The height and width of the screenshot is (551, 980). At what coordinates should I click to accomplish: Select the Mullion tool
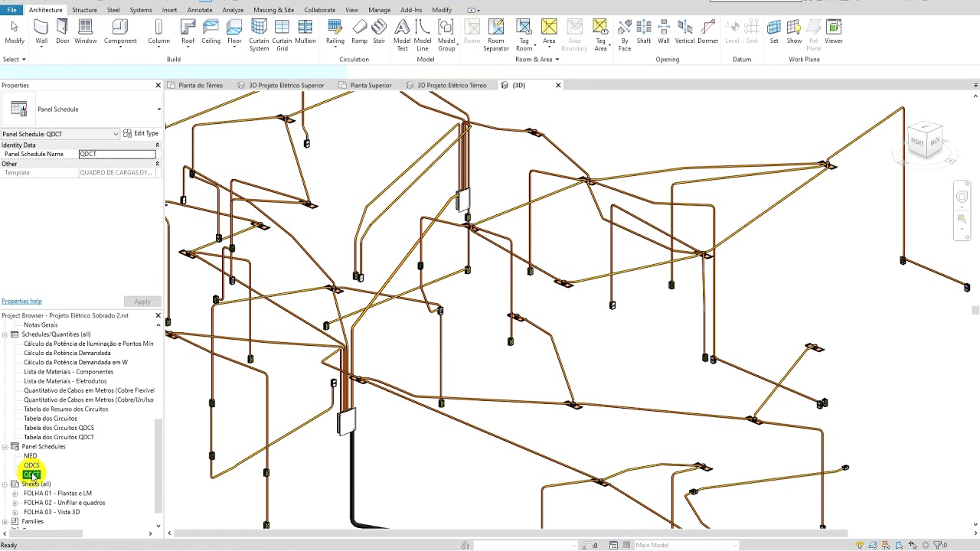305,32
